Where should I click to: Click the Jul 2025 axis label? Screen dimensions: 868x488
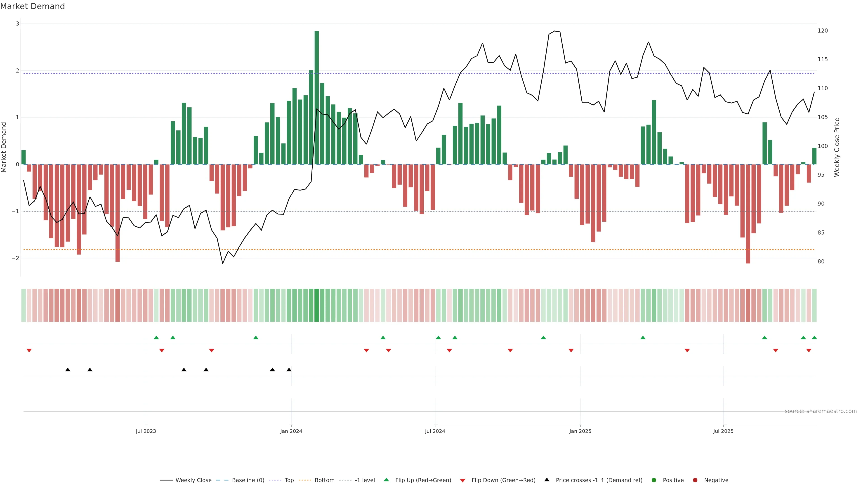click(723, 431)
